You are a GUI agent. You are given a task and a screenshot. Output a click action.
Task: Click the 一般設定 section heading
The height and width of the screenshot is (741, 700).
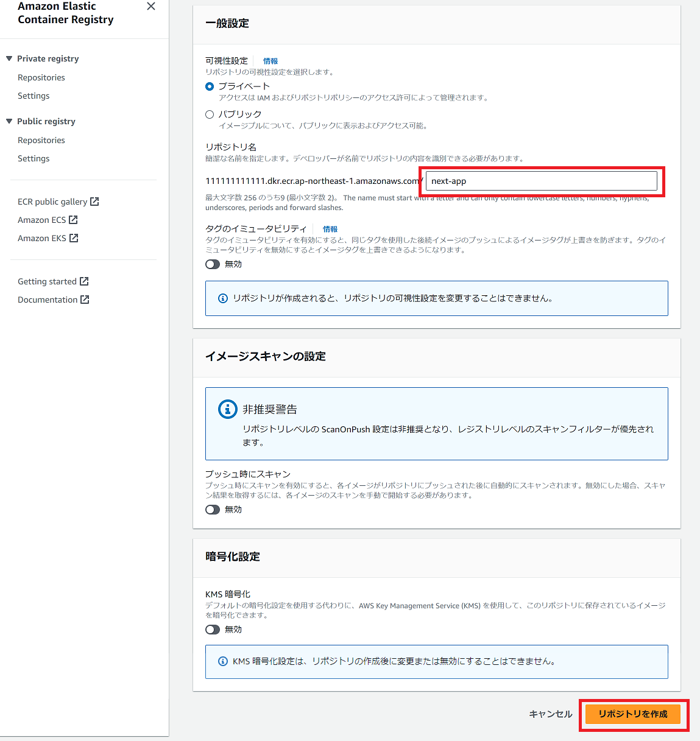[227, 23]
